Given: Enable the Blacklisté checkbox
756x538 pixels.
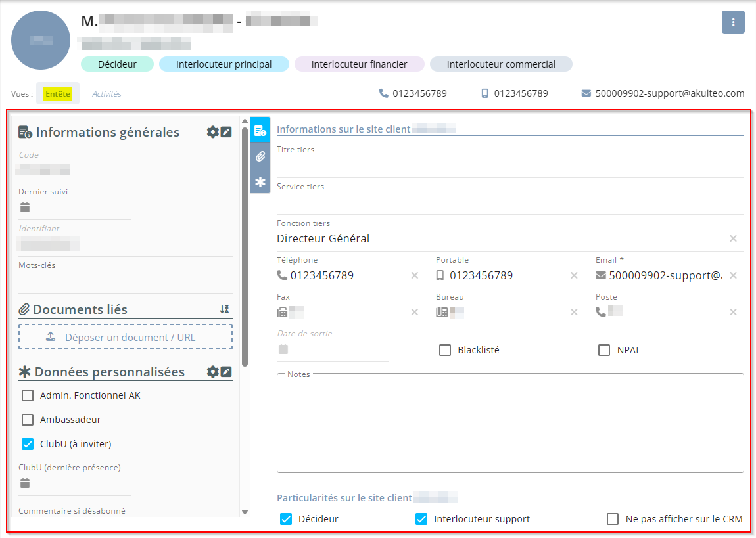Looking at the screenshot, I should tap(445, 350).
